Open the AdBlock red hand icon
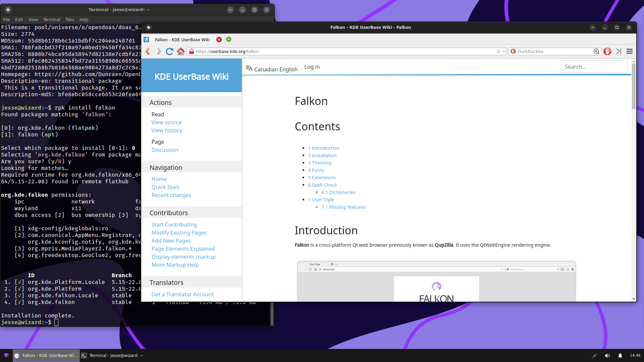 tap(607, 51)
